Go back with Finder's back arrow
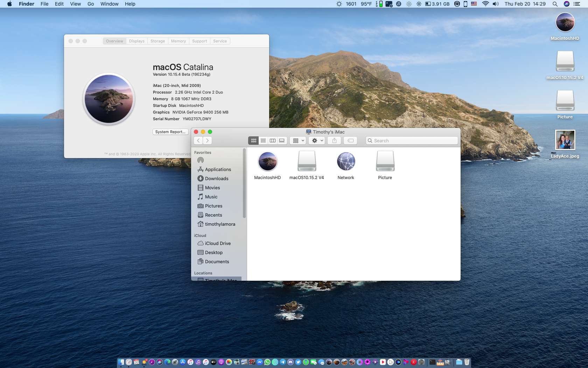588x368 pixels. (x=198, y=141)
